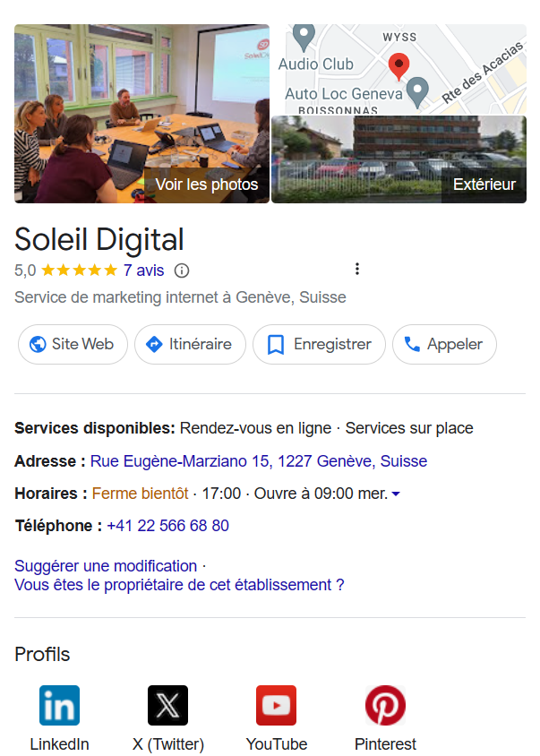Open the LinkedIn profile icon
The height and width of the screenshot is (756, 540).
click(x=59, y=705)
